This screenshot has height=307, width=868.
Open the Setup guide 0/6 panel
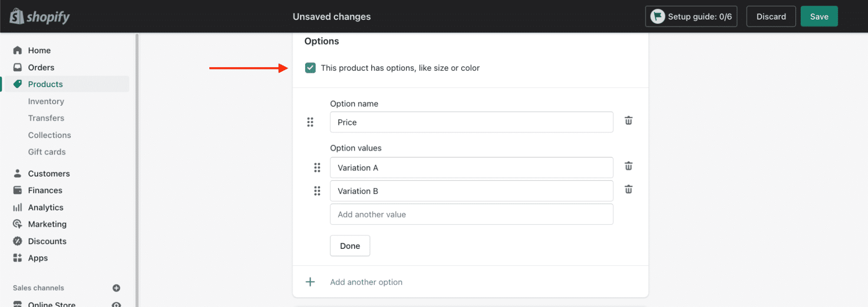pos(691,16)
